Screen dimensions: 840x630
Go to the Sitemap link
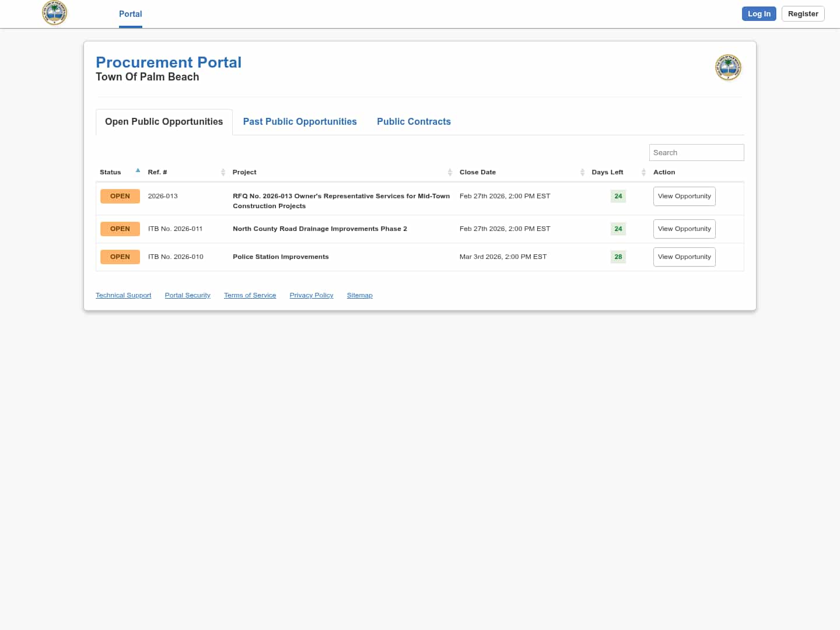click(x=359, y=295)
